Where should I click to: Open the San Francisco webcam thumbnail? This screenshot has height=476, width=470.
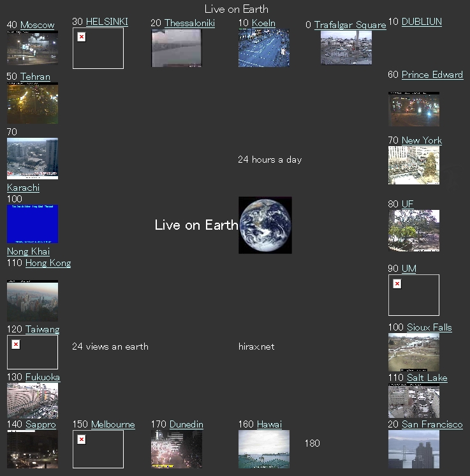(x=413, y=449)
